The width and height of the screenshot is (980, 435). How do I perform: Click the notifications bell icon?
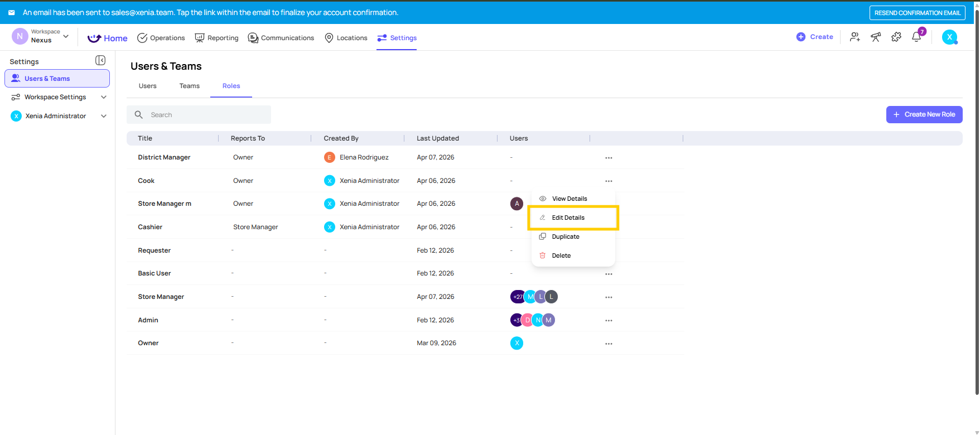pos(916,37)
